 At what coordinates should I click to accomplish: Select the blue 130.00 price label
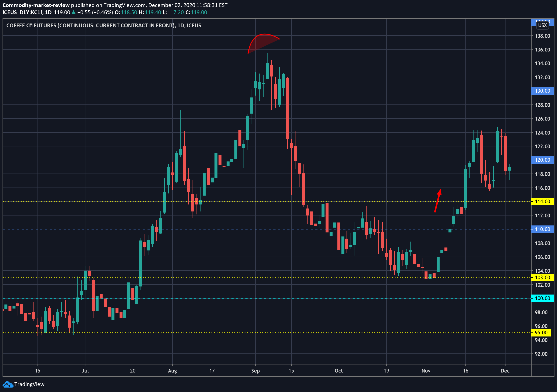click(x=542, y=91)
